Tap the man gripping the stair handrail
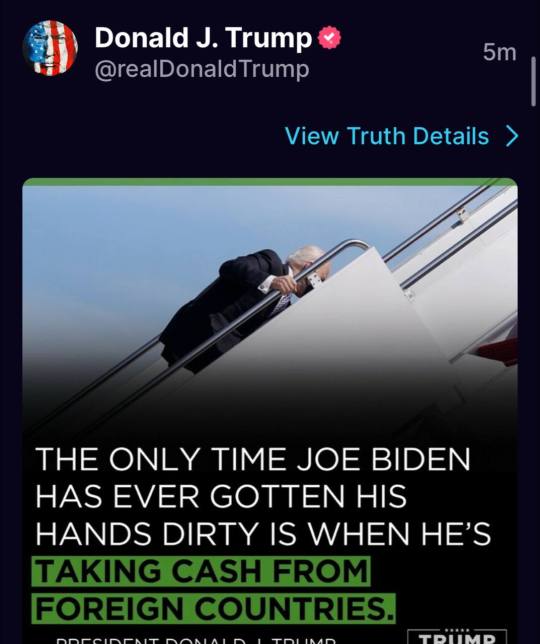 coord(242,306)
